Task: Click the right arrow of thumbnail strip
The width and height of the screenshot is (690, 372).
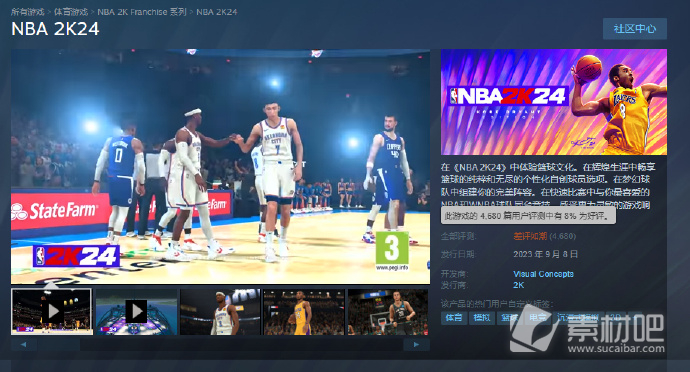Action: tap(416, 344)
